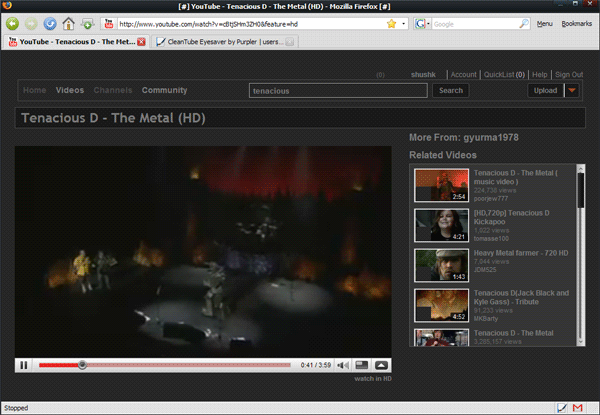Open thumbnail for Heavy Metal farmer 1:43
Viewport: 600px width, 415px height.
coord(441,265)
